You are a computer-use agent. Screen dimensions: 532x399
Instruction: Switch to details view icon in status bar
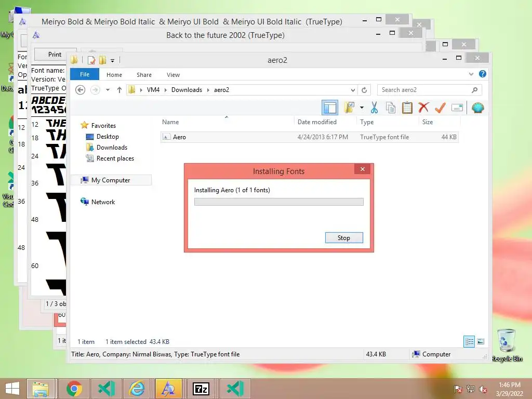pos(469,341)
